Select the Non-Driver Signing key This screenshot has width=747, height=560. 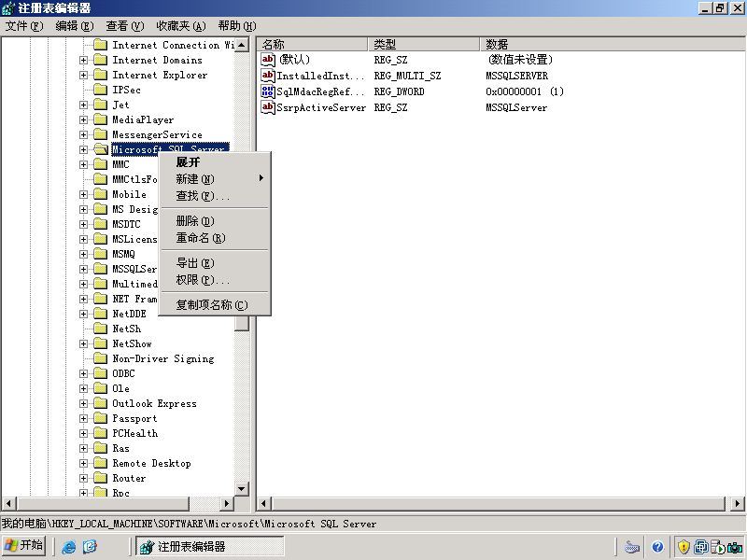point(162,358)
